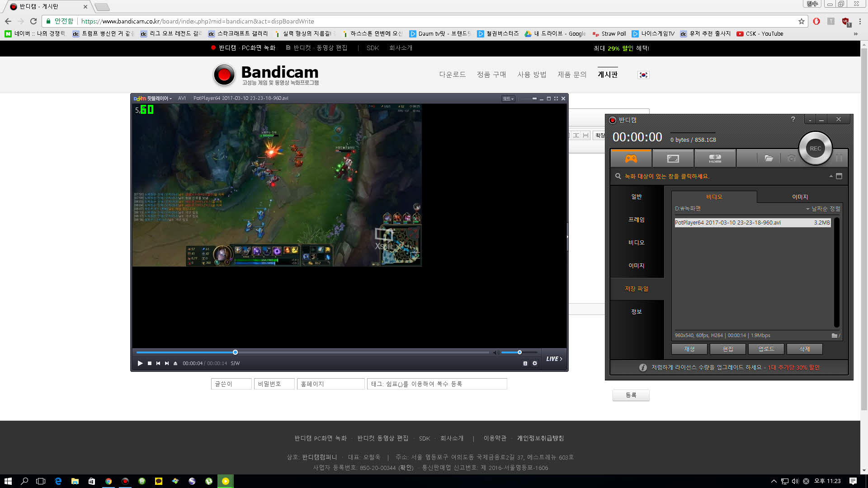Open Korean flag language selector
The height and width of the screenshot is (488, 868).
tap(643, 75)
